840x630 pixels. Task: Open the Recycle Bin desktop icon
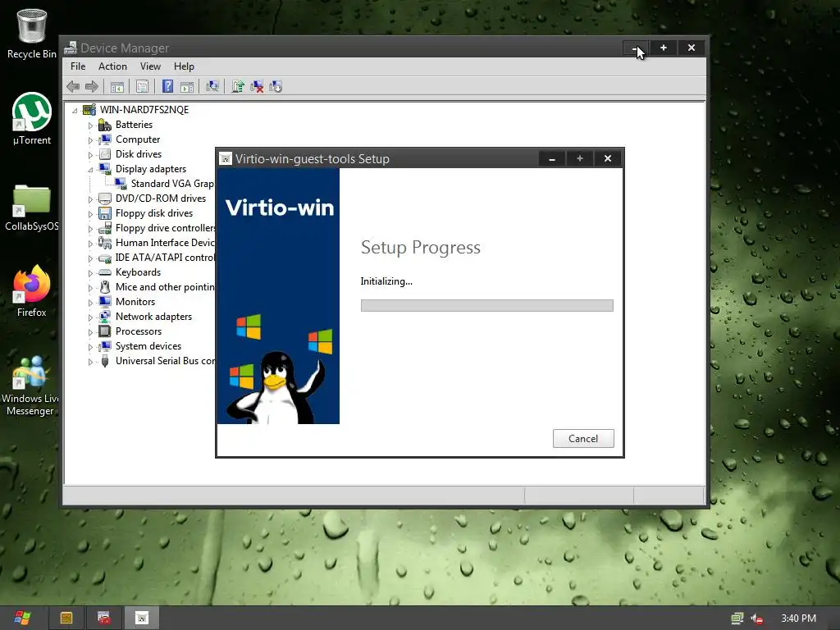click(32, 33)
